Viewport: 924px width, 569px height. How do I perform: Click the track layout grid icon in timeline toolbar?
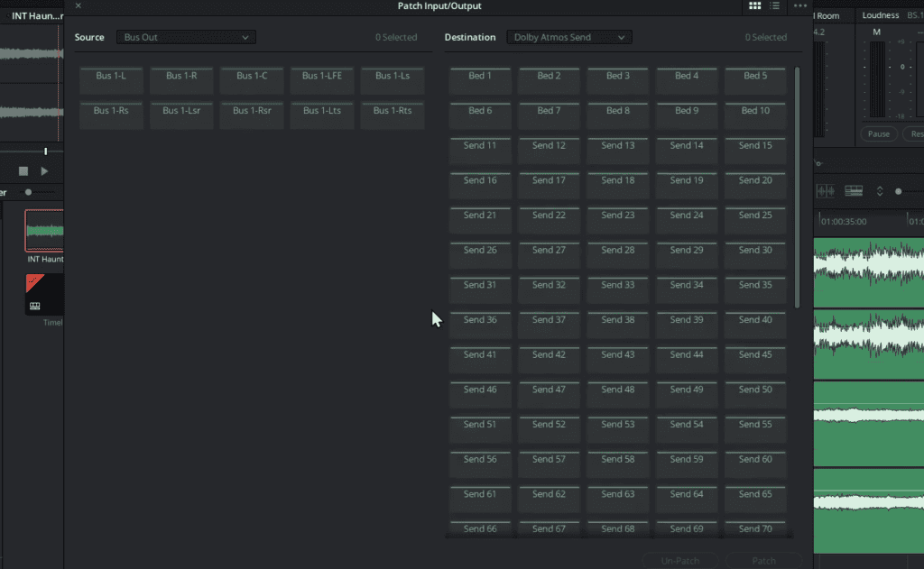(854, 191)
